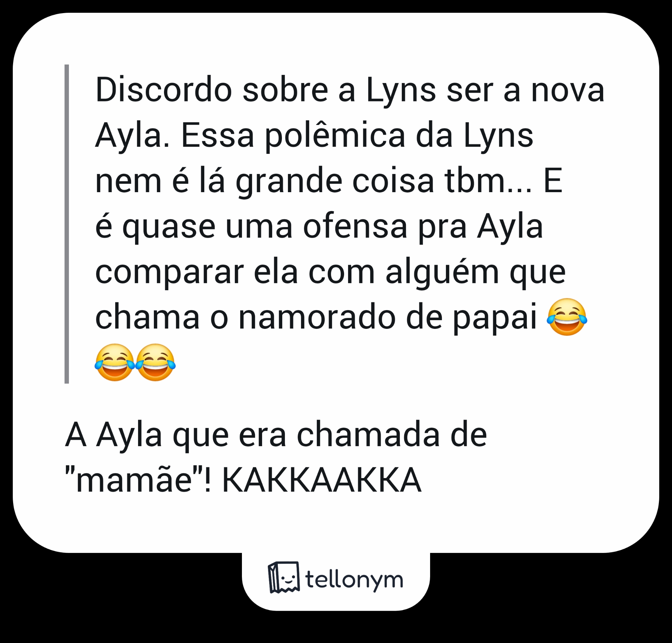Select the word "Discordo" in the quote
The height and width of the screenshot is (643, 672).
point(164,90)
